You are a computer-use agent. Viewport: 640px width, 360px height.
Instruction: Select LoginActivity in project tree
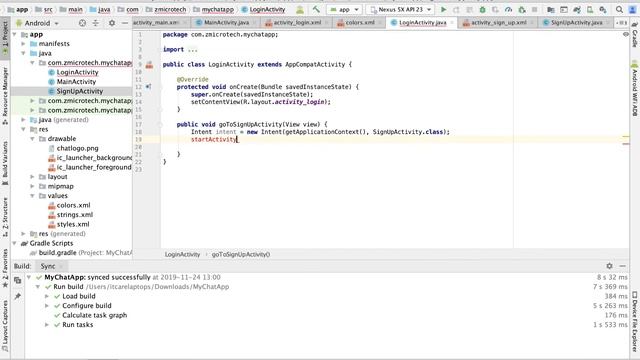pos(78,72)
